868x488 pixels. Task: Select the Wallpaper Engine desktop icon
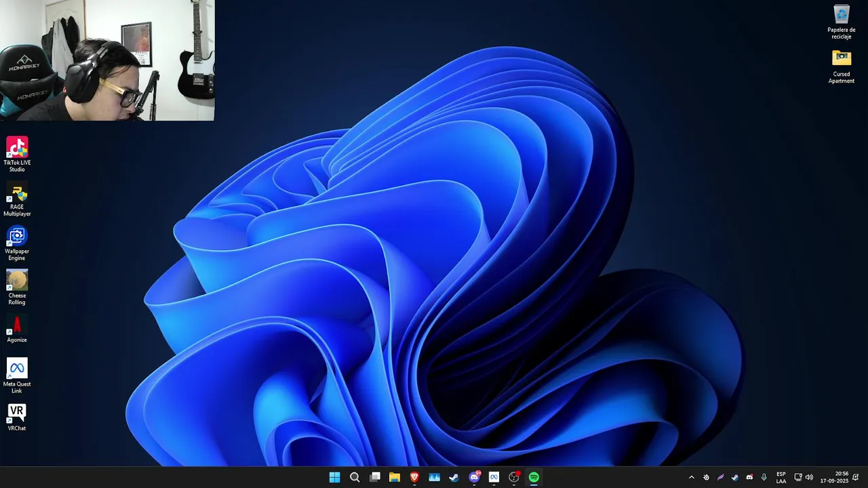[17, 243]
